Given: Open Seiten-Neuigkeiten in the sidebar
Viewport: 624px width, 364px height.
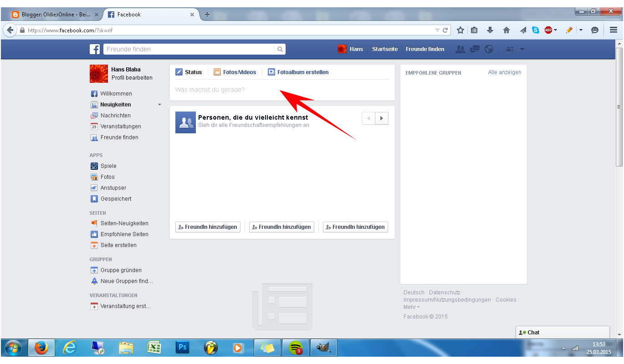Looking at the screenshot, I should 119,223.
